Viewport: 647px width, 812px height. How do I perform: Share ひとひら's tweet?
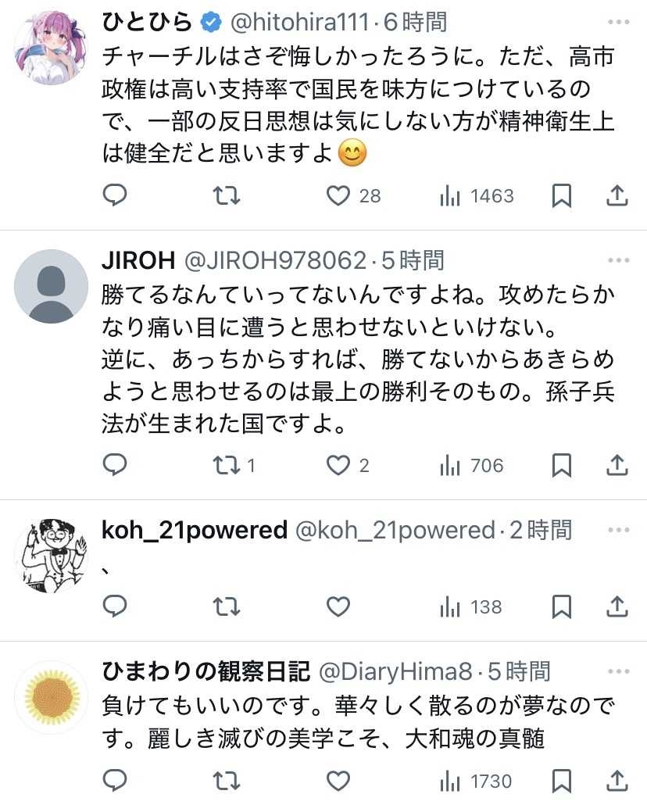click(617, 195)
